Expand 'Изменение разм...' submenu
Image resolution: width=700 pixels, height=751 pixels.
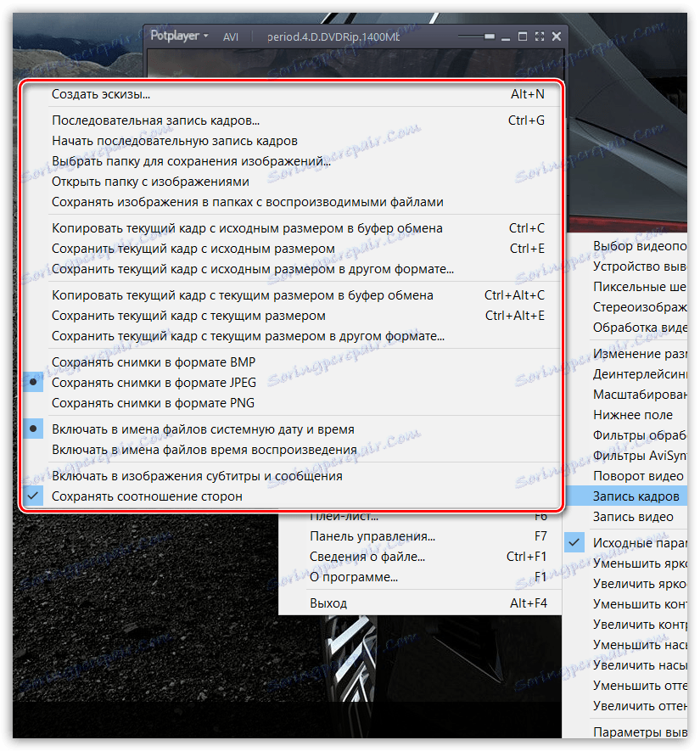coord(626,354)
